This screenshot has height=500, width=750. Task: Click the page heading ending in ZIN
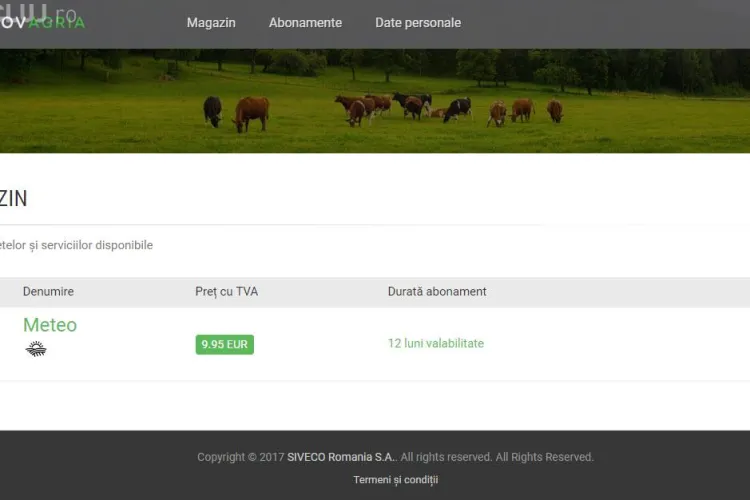click(x=13, y=199)
